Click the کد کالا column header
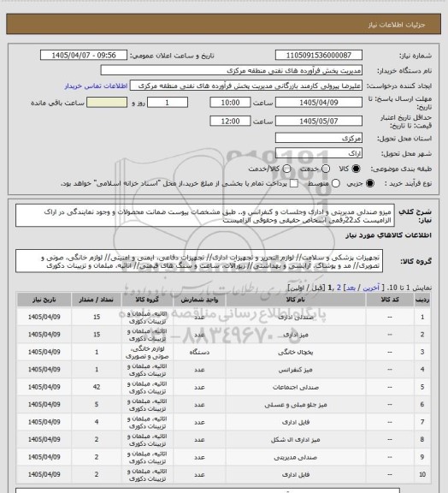448x493 pixels. pos(390,300)
